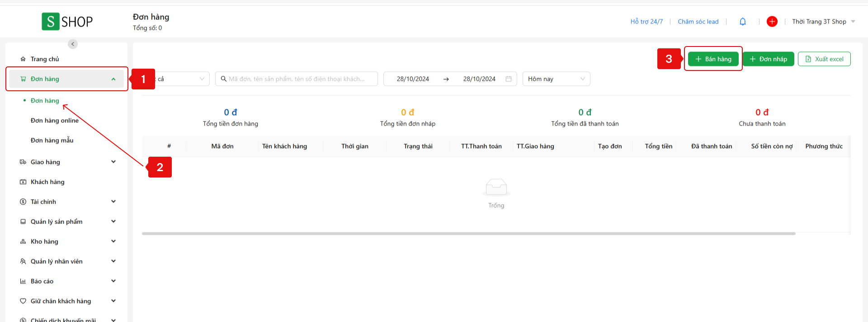Screen dimensions: 868x322
Task: Expand the Kho hàng submenu chevron
Action: click(113, 241)
